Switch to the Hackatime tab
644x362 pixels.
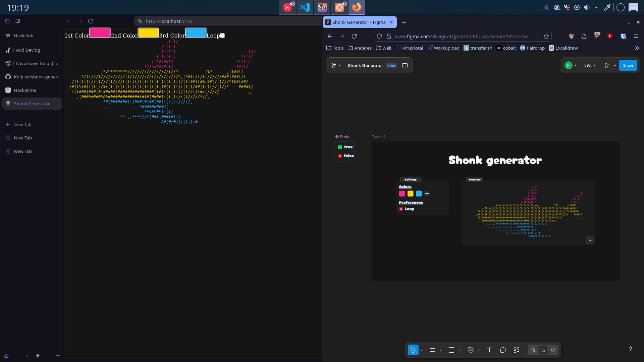(x=25, y=90)
